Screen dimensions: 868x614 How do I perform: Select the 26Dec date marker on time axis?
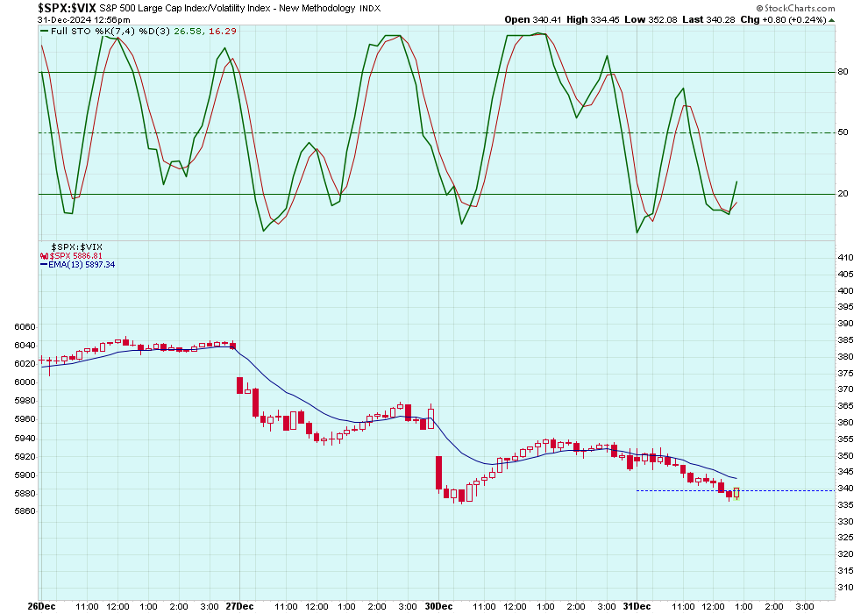41,606
